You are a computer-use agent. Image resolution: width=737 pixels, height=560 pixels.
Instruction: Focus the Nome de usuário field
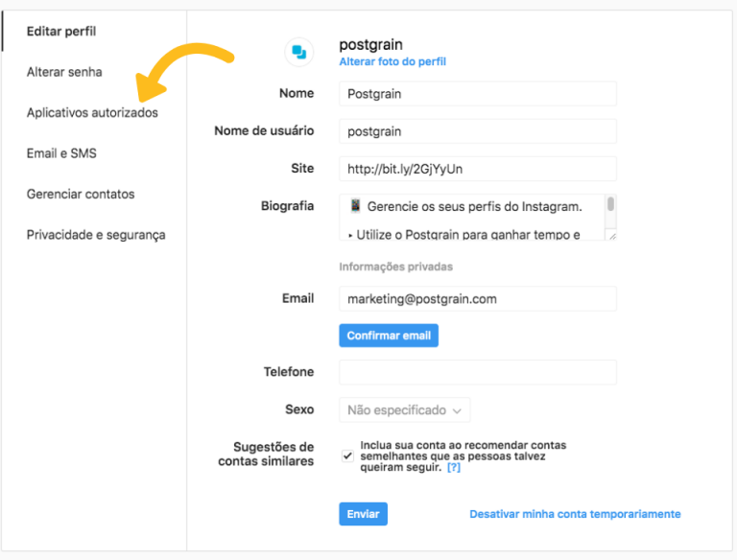point(477,131)
